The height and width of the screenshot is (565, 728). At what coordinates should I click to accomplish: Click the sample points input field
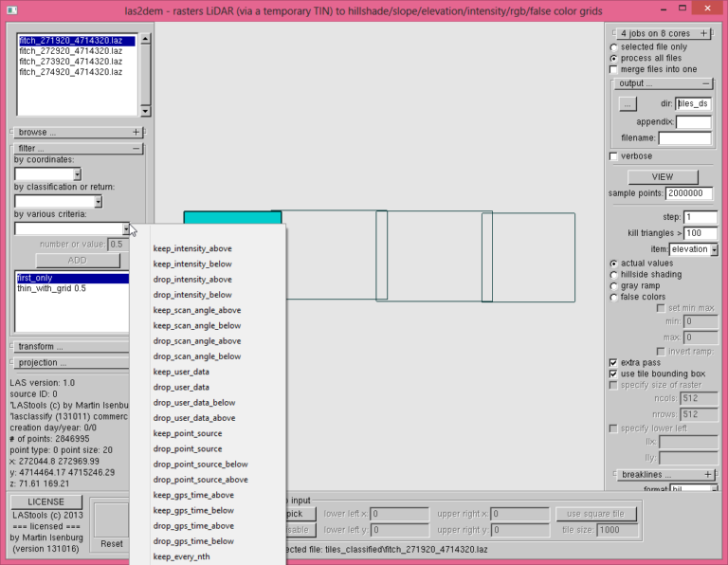point(689,193)
